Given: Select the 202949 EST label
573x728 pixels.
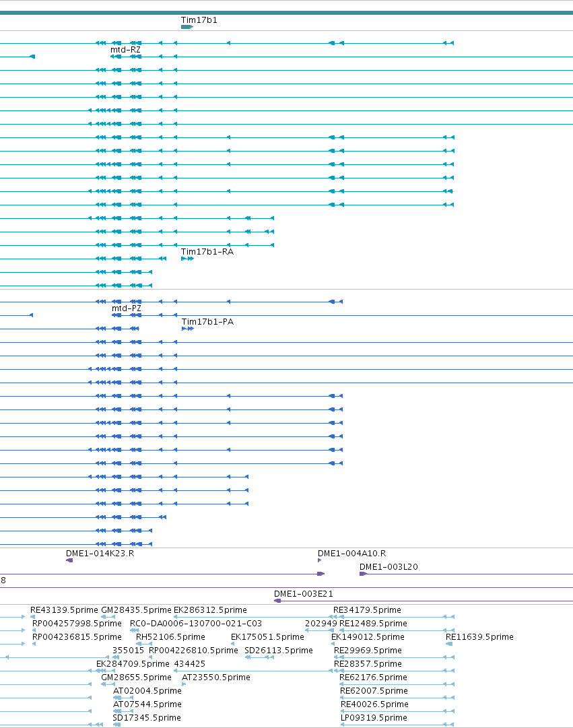Looking at the screenshot, I should pyautogui.click(x=321, y=624).
